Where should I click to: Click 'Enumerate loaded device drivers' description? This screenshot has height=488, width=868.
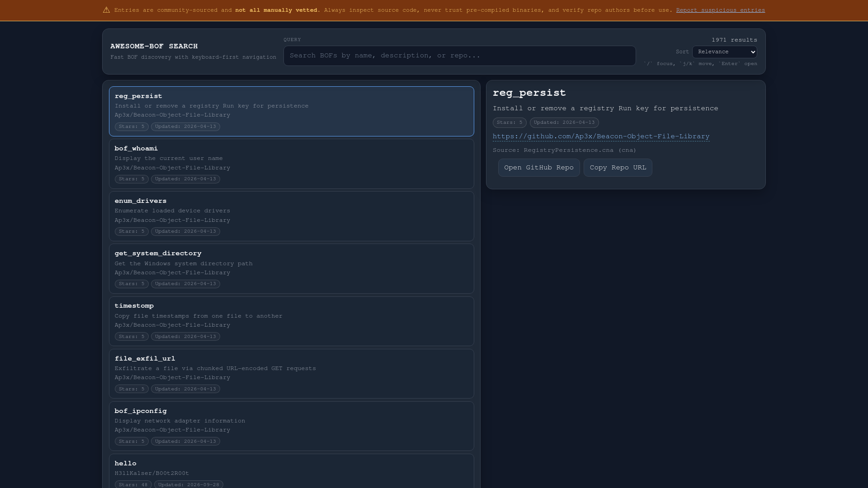pyautogui.click(x=172, y=211)
